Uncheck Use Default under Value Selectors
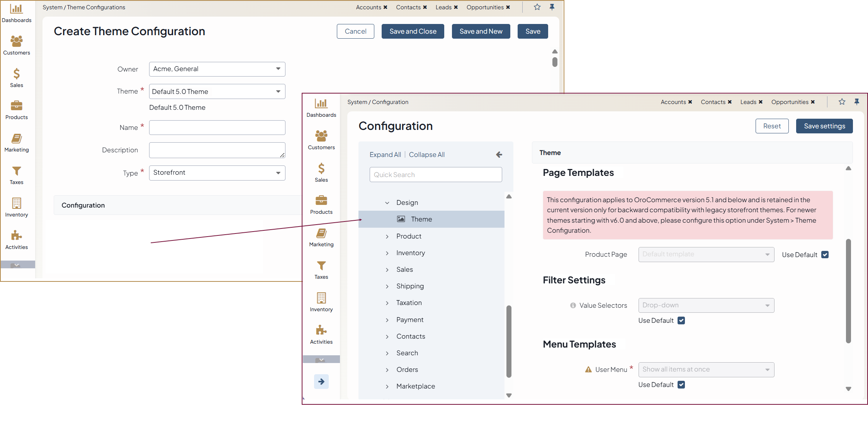Screen dimensions: 868x421 (681, 320)
